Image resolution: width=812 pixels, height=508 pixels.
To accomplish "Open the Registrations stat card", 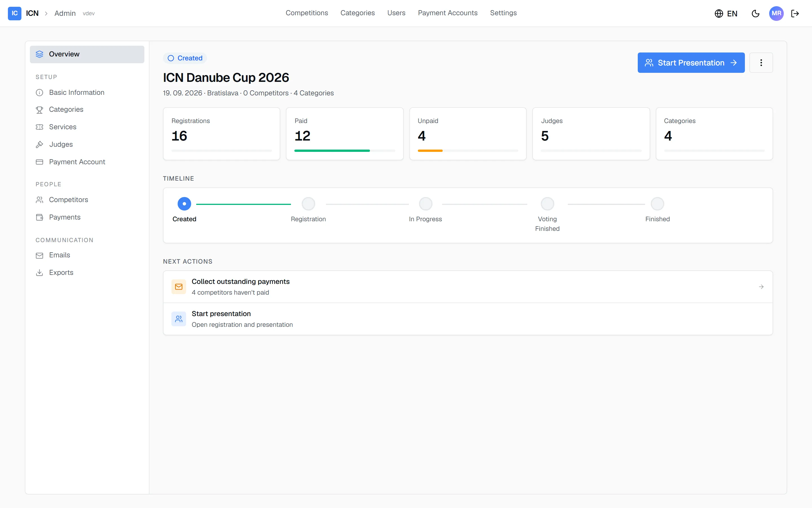I will [221, 134].
